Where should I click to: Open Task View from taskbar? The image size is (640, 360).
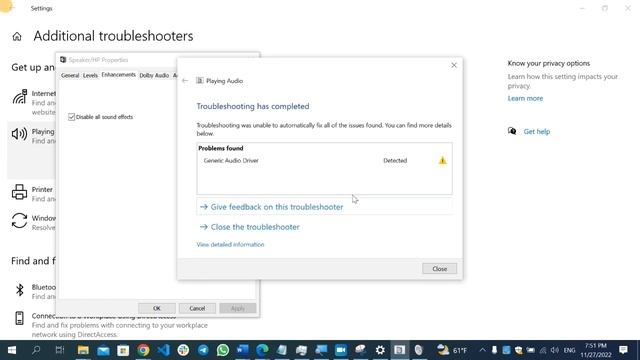click(x=60, y=350)
